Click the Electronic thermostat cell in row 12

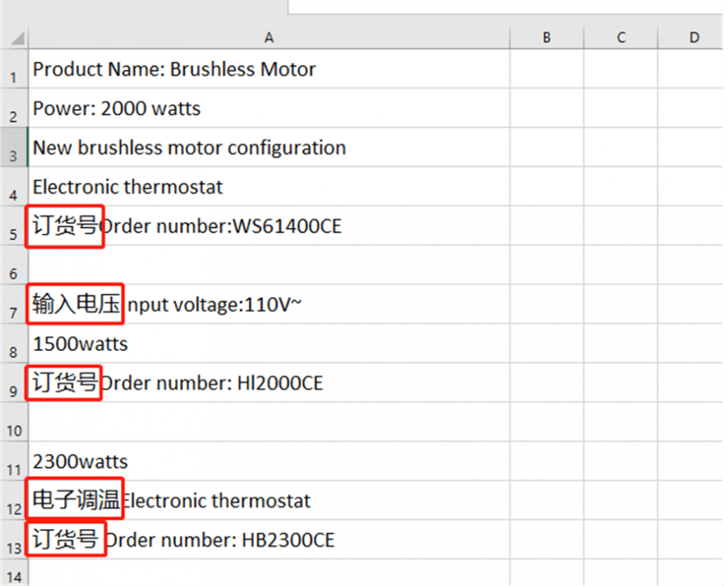pos(269,500)
